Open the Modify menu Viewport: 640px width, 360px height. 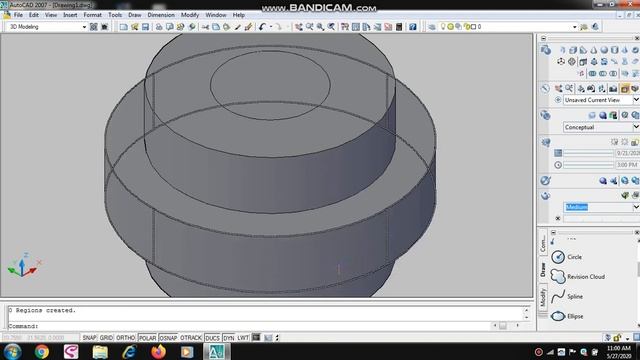point(190,15)
